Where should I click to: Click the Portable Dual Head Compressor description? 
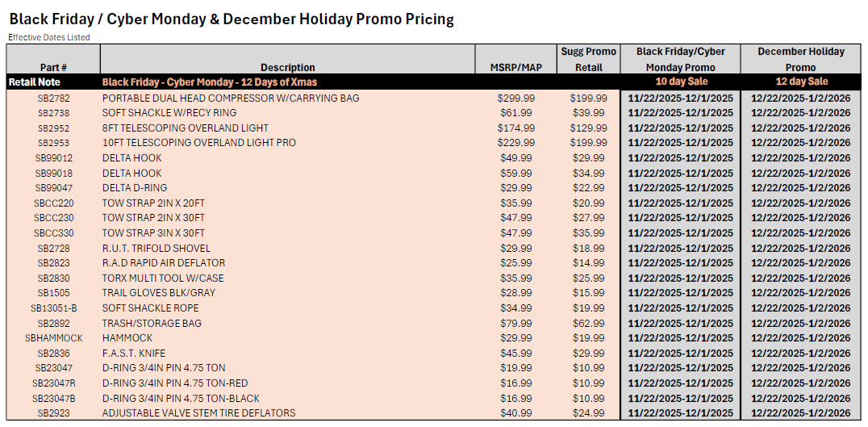231,98
